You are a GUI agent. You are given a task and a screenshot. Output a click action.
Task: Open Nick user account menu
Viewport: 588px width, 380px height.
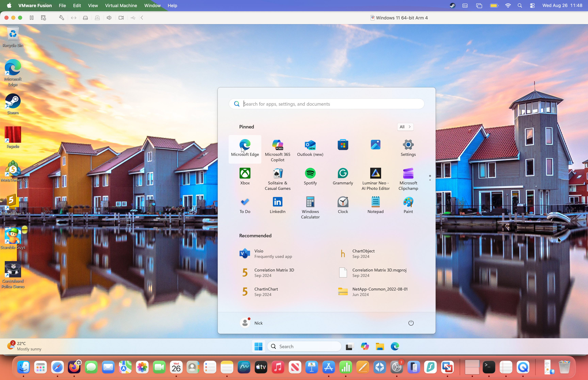[x=251, y=323]
